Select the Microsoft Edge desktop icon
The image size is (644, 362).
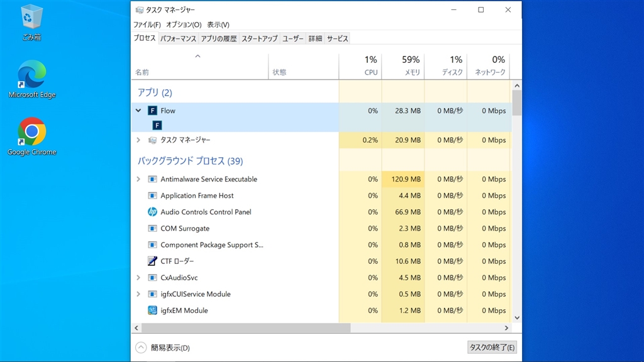[31, 75]
